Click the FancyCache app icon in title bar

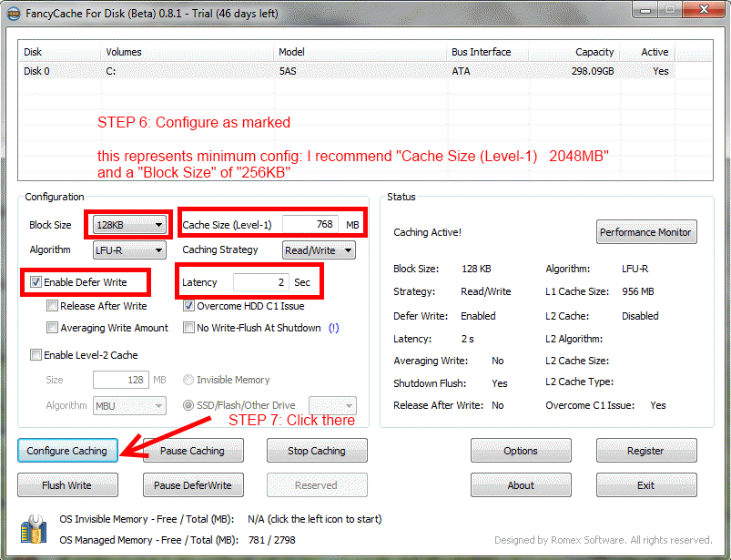point(14,14)
